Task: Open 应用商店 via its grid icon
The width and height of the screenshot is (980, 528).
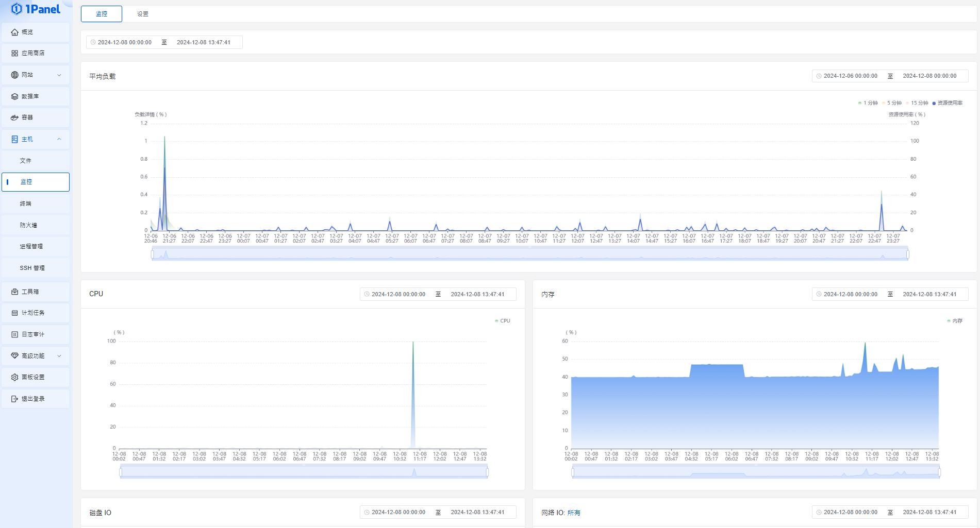Action: pos(14,53)
